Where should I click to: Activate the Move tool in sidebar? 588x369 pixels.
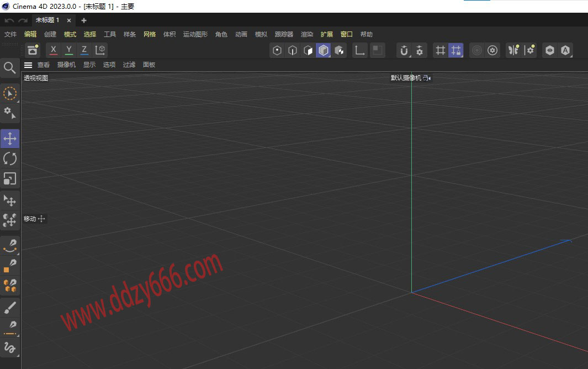pyautogui.click(x=10, y=139)
